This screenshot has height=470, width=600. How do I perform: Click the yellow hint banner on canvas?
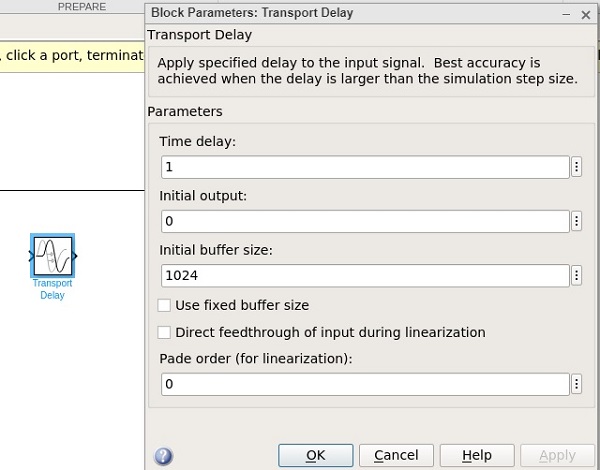click(72, 55)
